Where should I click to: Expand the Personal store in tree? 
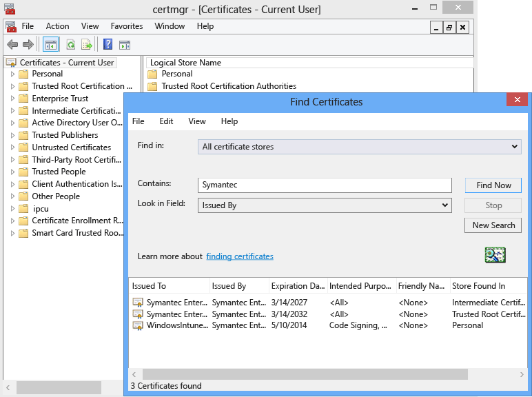12,74
